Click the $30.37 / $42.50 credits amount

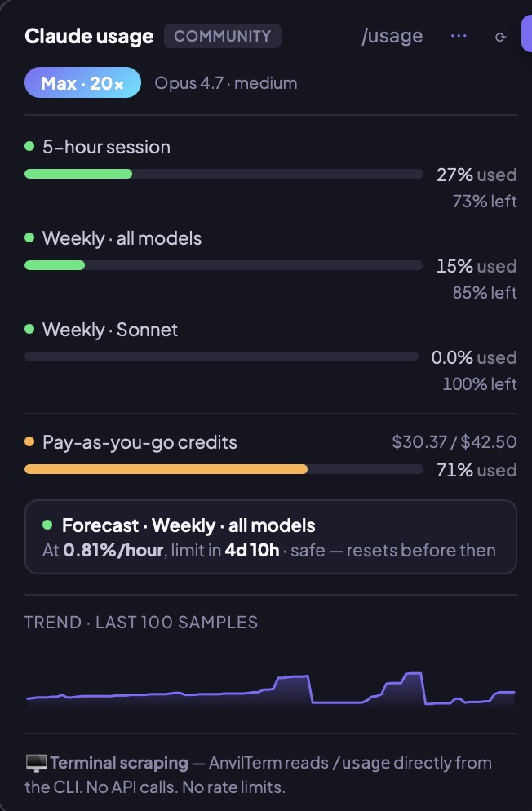tap(453, 442)
